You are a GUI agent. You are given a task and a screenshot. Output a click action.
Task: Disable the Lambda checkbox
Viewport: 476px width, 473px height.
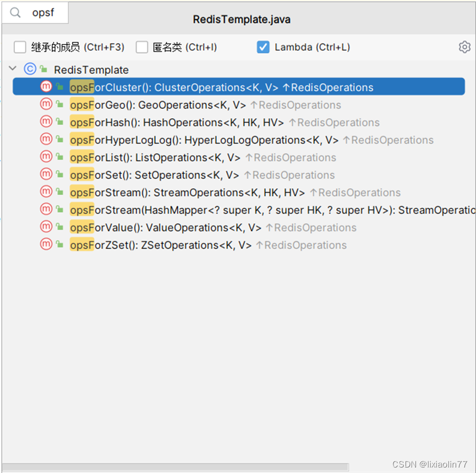tap(263, 47)
